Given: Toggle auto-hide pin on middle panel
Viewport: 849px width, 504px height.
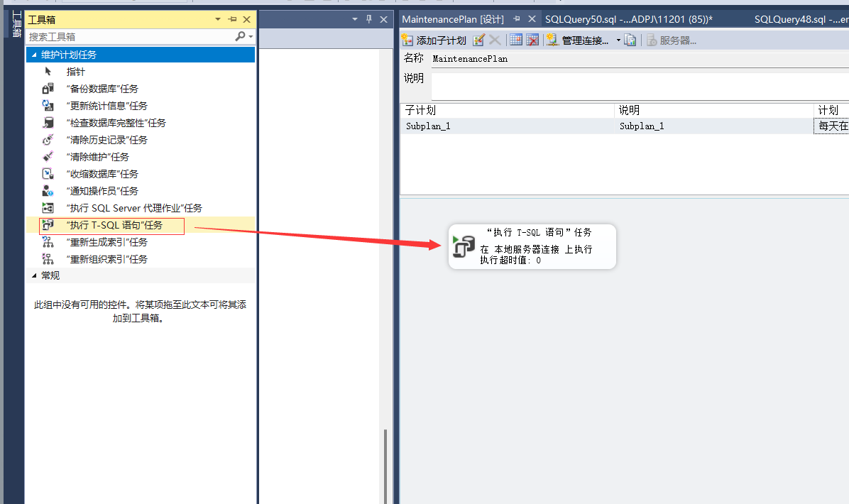Looking at the screenshot, I should (368, 19).
